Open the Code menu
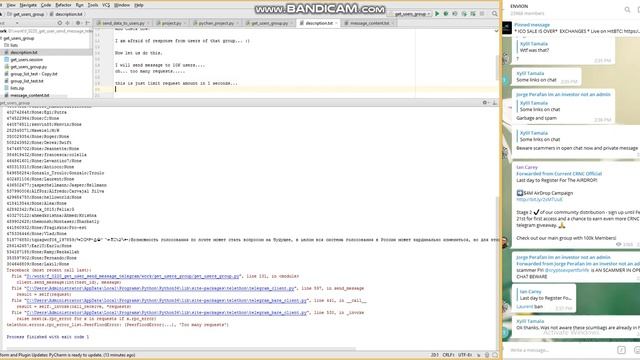The height and width of the screenshot is (360, 640). coord(46,5)
